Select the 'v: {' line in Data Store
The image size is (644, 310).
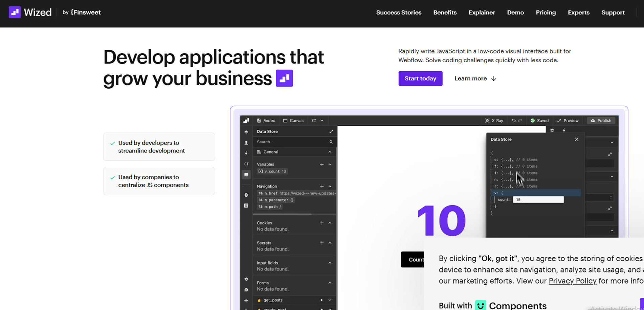point(536,193)
